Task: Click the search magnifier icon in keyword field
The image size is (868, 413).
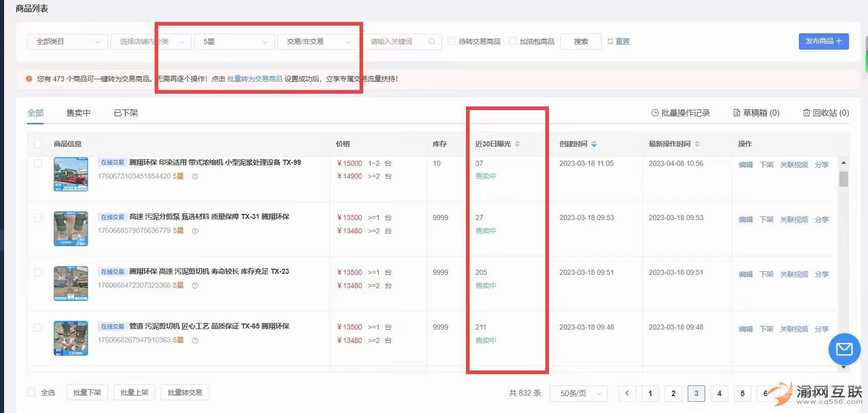Action: coord(432,41)
